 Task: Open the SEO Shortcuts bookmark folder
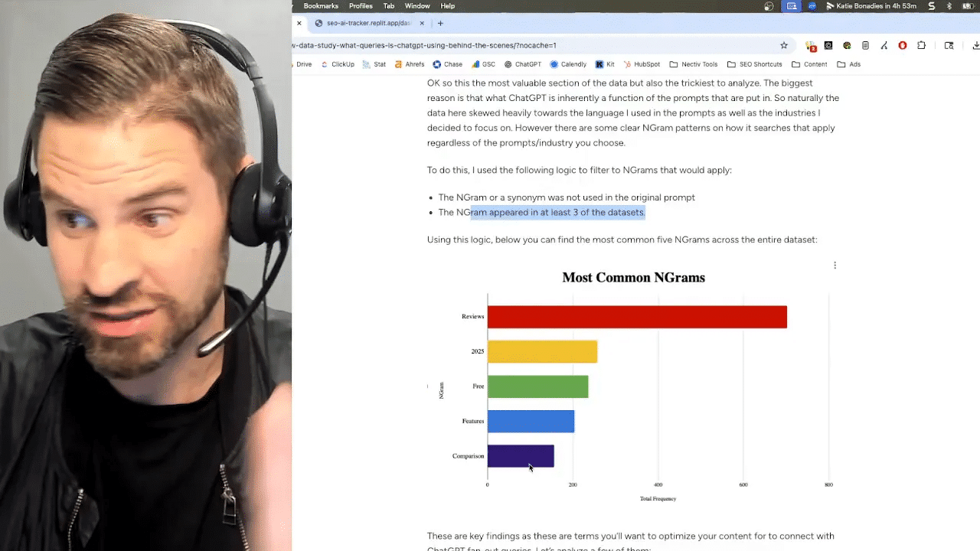pyautogui.click(x=756, y=64)
